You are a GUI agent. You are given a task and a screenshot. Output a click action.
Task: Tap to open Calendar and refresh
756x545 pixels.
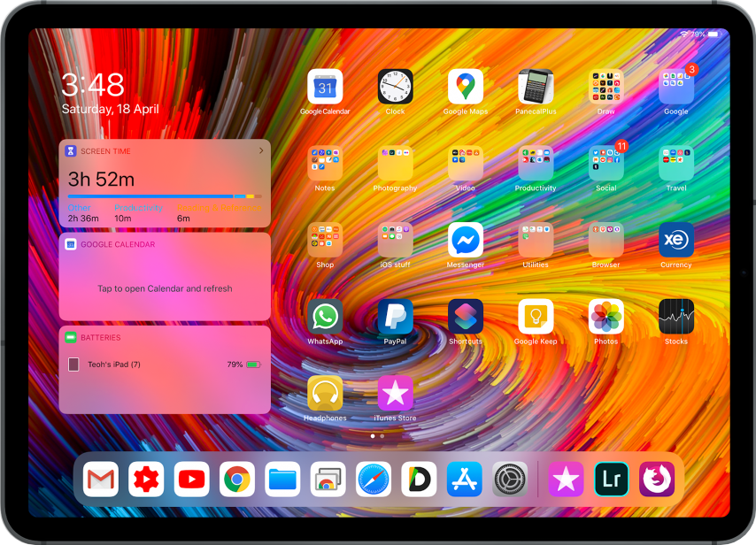point(165,288)
